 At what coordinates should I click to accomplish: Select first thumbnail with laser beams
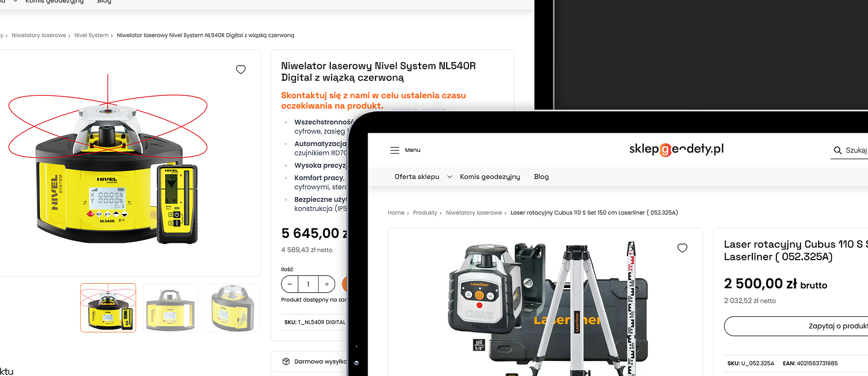pyautogui.click(x=108, y=307)
